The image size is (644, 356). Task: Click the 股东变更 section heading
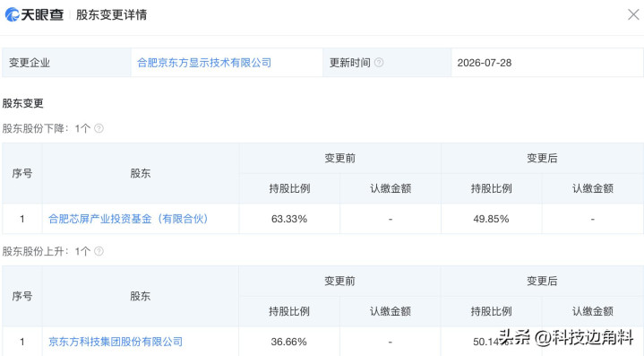click(x=23, y=103)
